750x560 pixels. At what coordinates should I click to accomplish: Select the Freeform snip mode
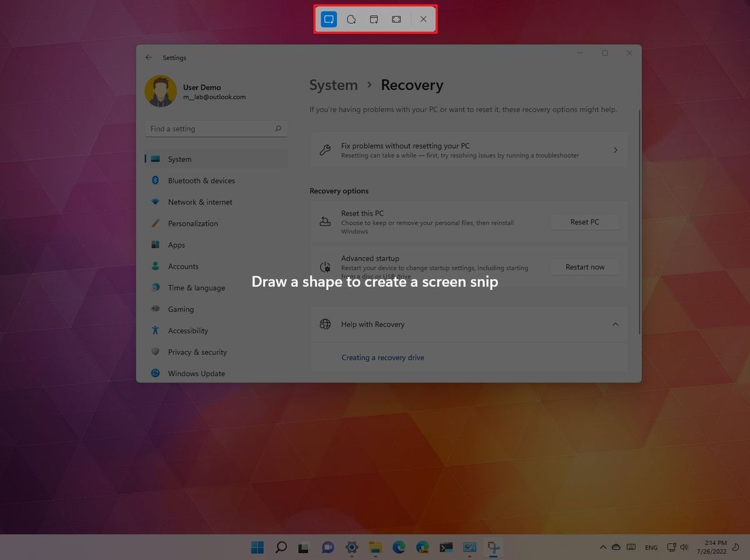click(351, 19)
